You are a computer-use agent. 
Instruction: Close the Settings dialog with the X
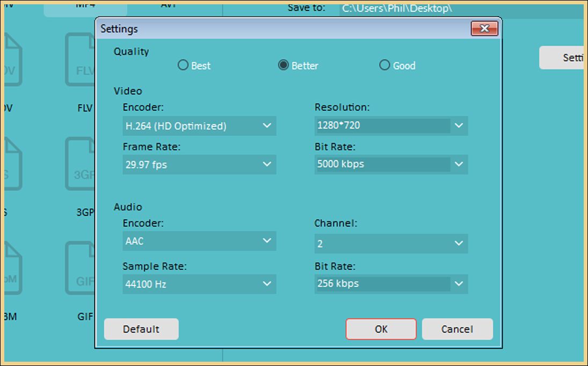tap(484, 28)
